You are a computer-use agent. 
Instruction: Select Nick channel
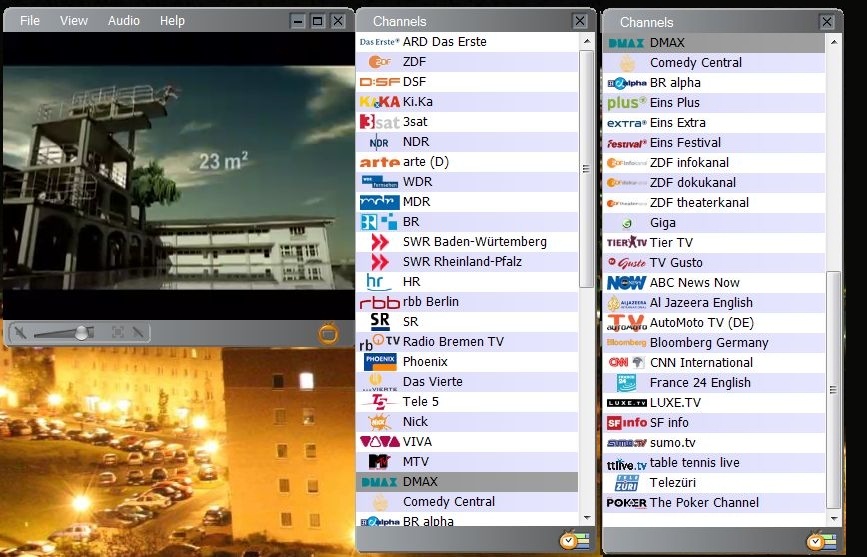(467, 421)
